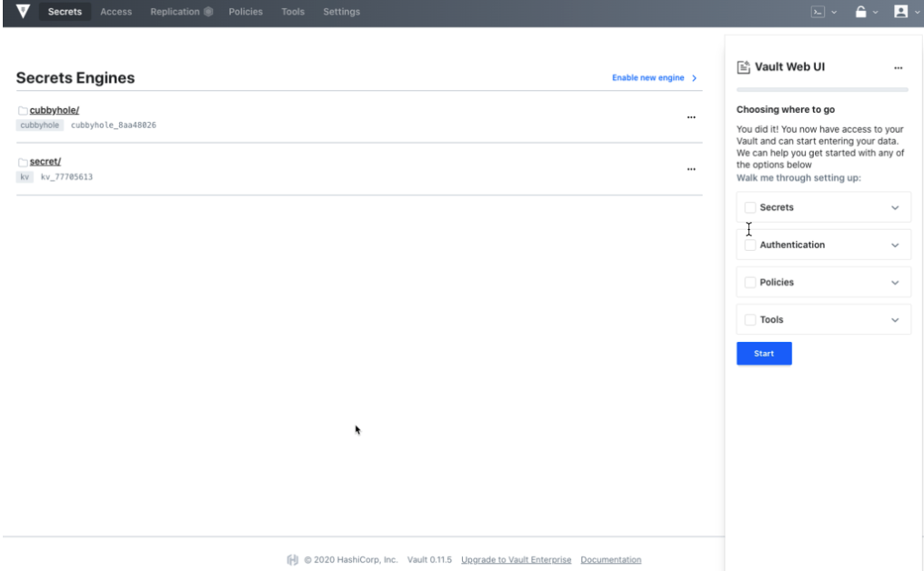Image resolution: width=924 pixels, height=571 pixels.
Task: Click the cubbyhole type badge
Action: point(39,125)
